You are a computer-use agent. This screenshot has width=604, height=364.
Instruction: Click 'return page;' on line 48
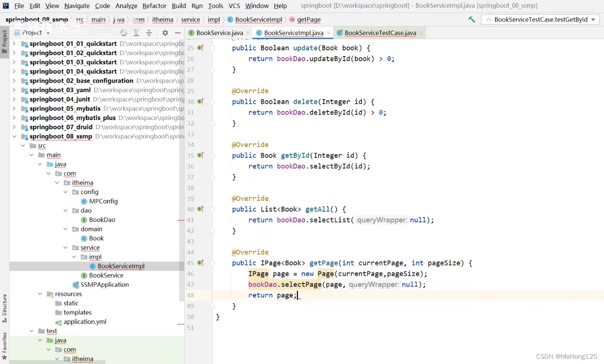273,295
